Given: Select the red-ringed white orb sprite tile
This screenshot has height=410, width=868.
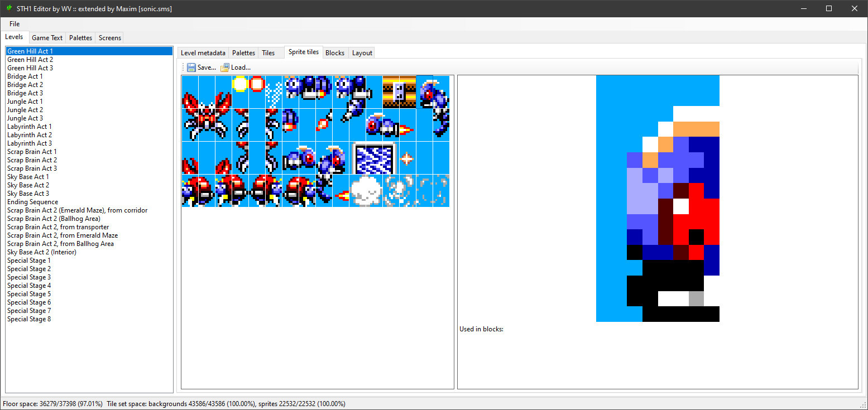Looking at the screenshot, I should [257, 84].
